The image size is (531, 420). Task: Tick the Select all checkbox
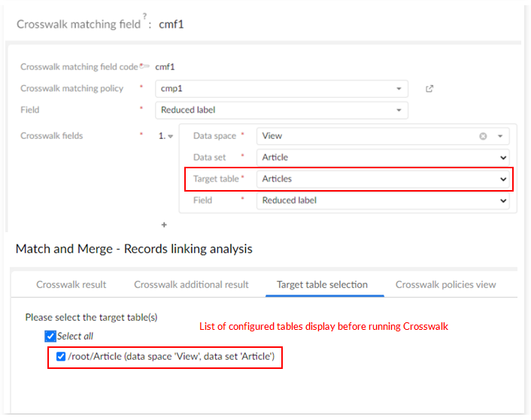(50, 337)
